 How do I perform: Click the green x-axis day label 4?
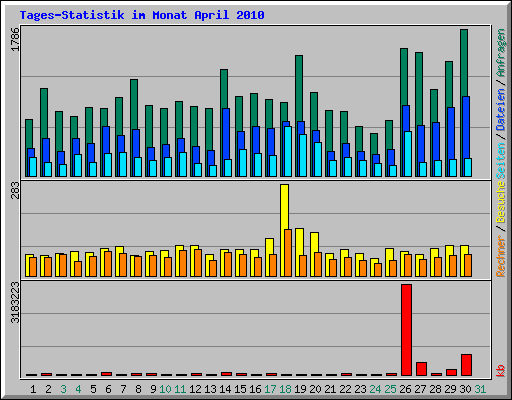[x=78, y=389]
